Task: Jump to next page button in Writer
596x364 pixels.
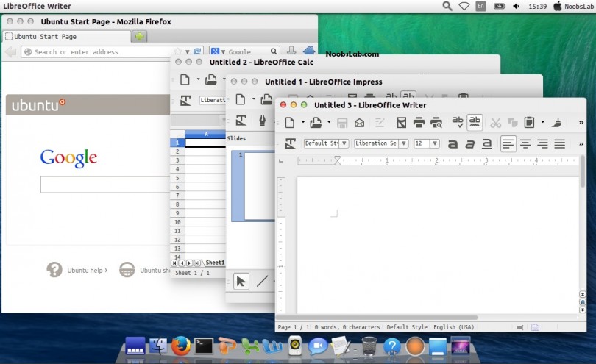Action: pos(582,310)
